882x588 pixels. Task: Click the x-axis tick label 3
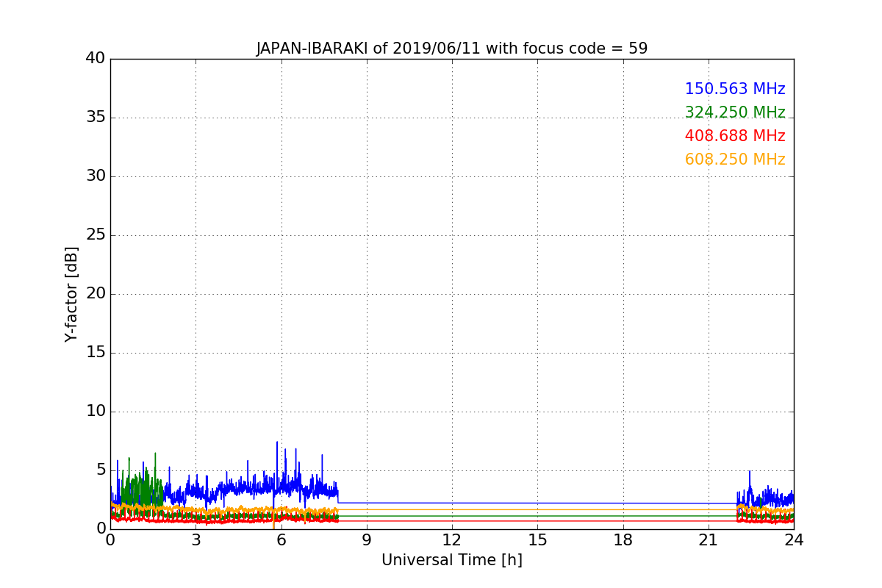[x=196, y=539]
